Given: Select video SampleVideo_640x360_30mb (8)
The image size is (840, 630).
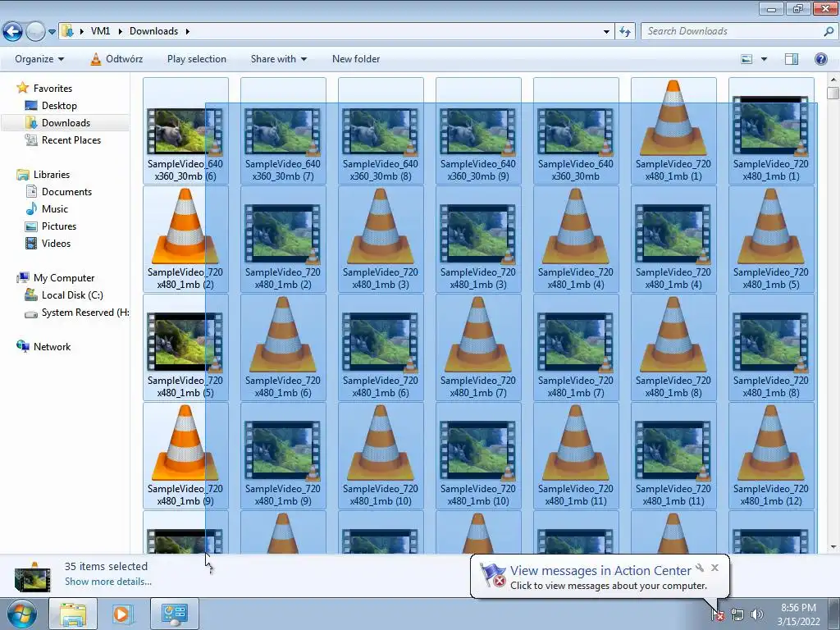Looking at the screenshot, I should (x=381, y=130).
